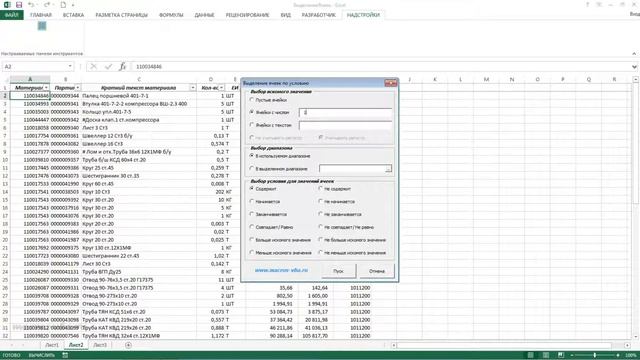Click the zoom out minus icon
This screenshot has height=360, width=640.
pyautogui.click(x=572, y=355)
